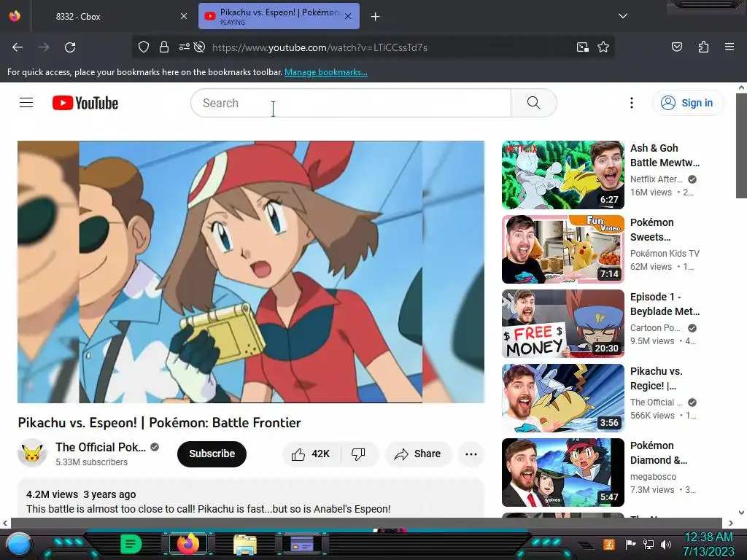Focus the YouTube Search field
This screenshot has width=747, height=560.
[351, 103]
